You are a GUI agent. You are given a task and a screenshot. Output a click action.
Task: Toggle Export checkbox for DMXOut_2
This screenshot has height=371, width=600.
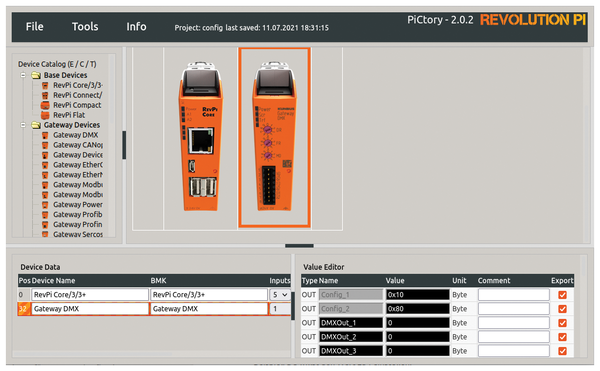point(562,337)
